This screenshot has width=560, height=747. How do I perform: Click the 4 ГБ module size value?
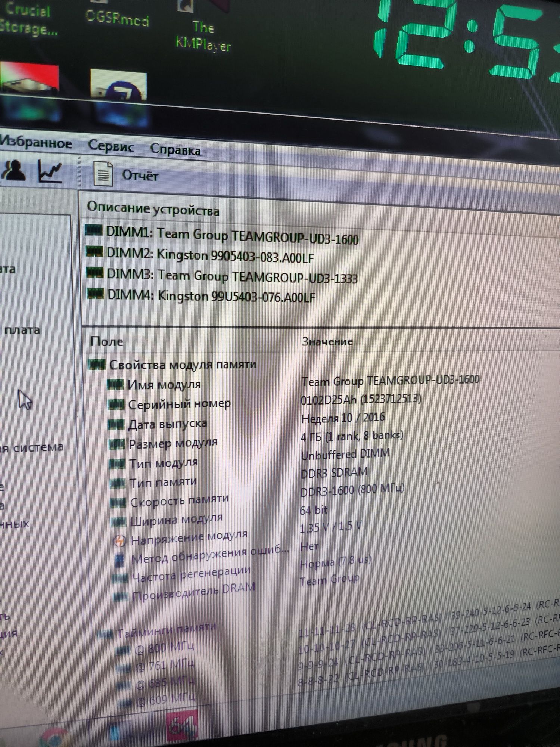point(352,436)
